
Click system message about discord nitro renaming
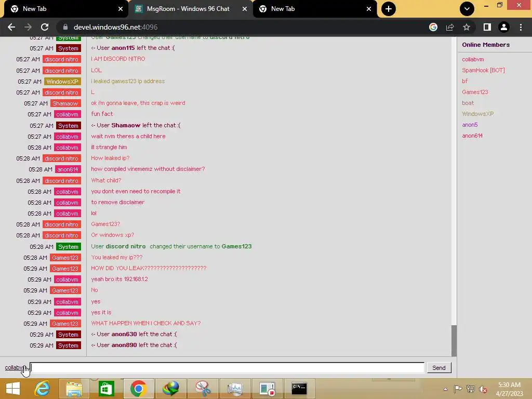click(x=171, y=246)
